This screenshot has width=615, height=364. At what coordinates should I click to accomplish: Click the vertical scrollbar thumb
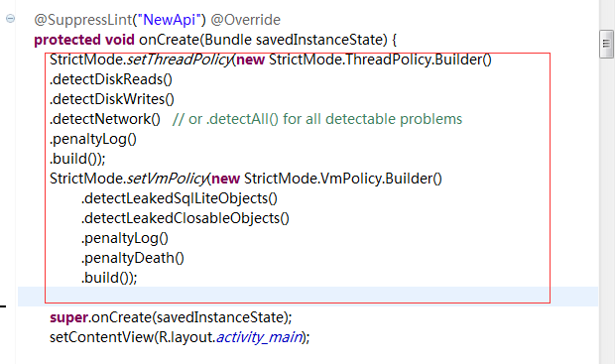[606, 44]
